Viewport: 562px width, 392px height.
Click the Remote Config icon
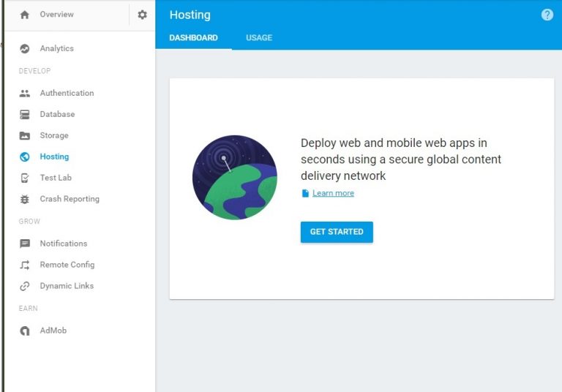point(25,265)
